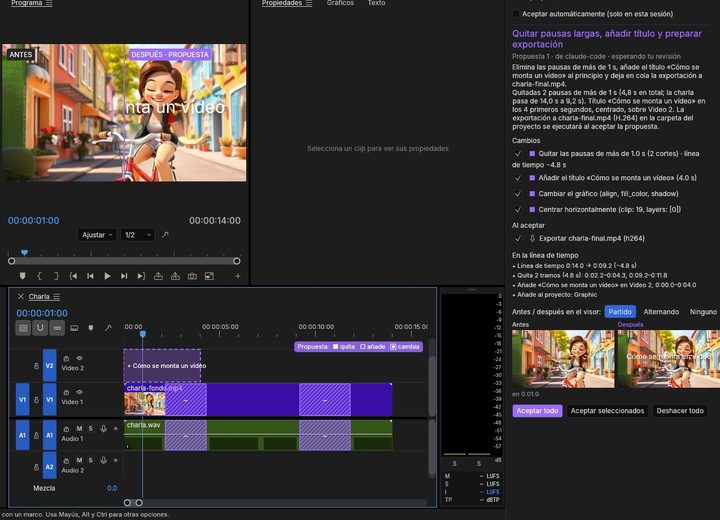Export frame with the camera icon
This screenshot has width=720, height=520.
(192, 276)
